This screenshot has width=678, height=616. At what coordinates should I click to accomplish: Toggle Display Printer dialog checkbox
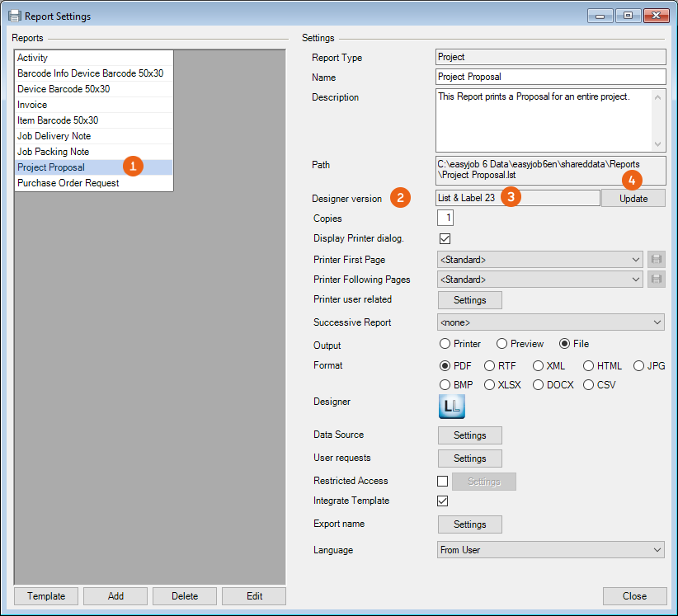pyautogui.click(x=444, y=239)
